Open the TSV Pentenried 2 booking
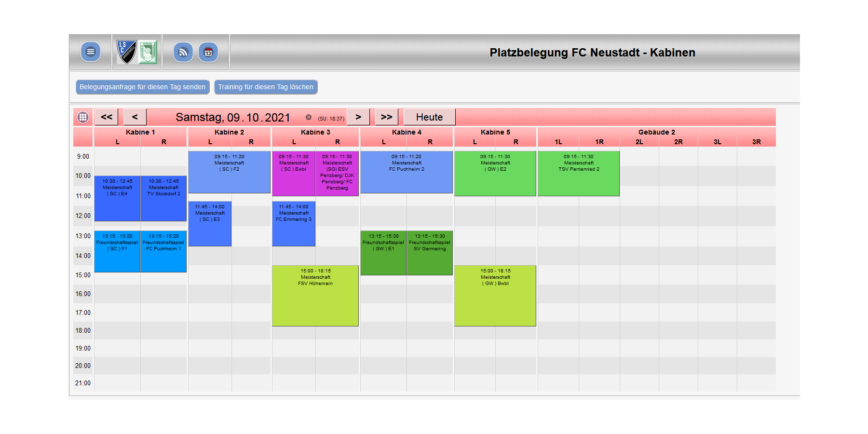The height and width of the screenshot is (434, 868). (x=579, y=174)
